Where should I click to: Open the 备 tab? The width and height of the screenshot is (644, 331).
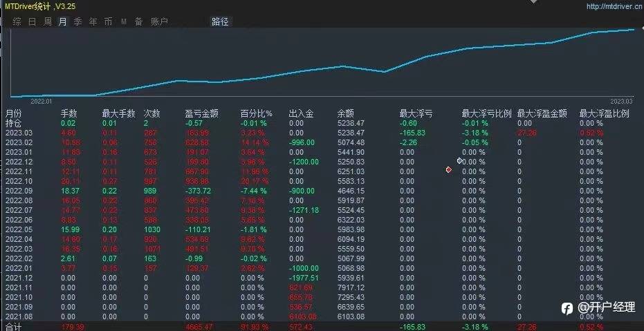(x=139, y=21)
